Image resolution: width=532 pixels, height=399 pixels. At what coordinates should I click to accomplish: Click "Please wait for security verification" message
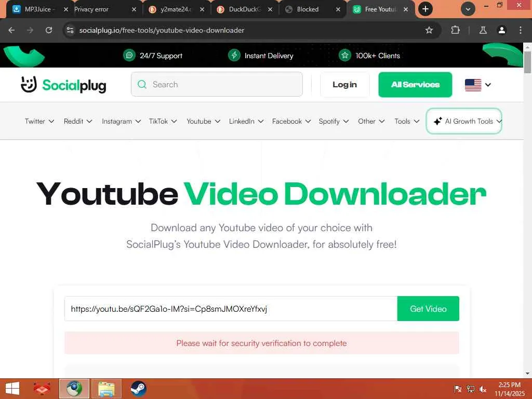[262, 343]
